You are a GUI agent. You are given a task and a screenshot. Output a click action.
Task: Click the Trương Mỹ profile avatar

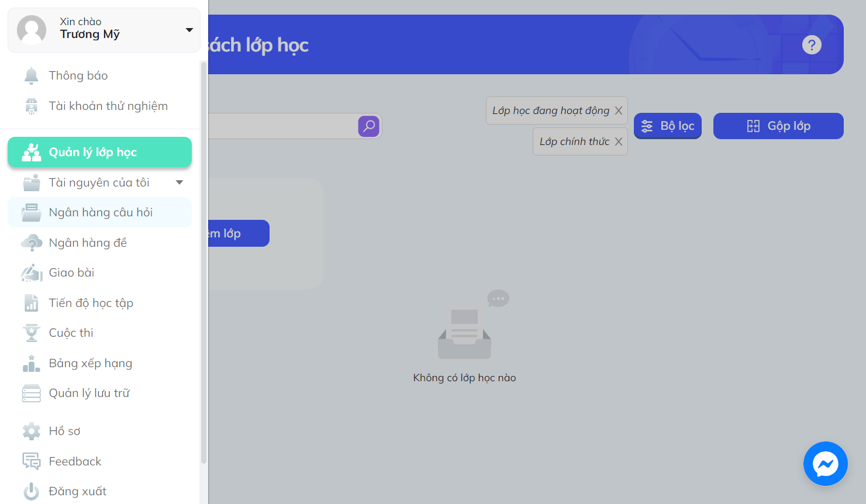coord(32,30)
